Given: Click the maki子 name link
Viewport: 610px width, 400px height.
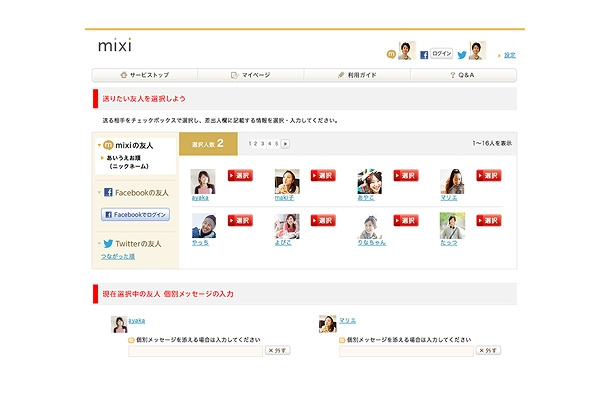Looking at the screenshot, I should 284,198.
